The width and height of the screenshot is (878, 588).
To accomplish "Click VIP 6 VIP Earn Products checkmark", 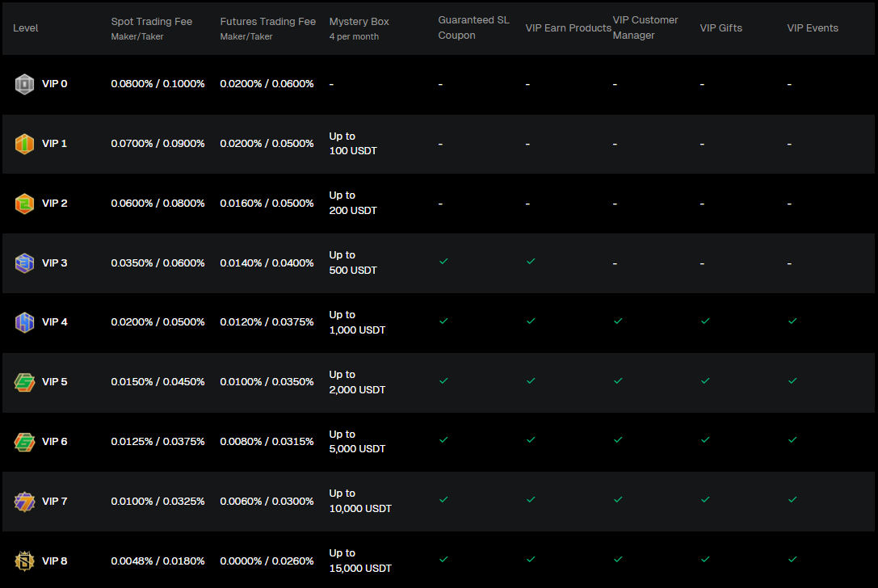I will (531, 440).
